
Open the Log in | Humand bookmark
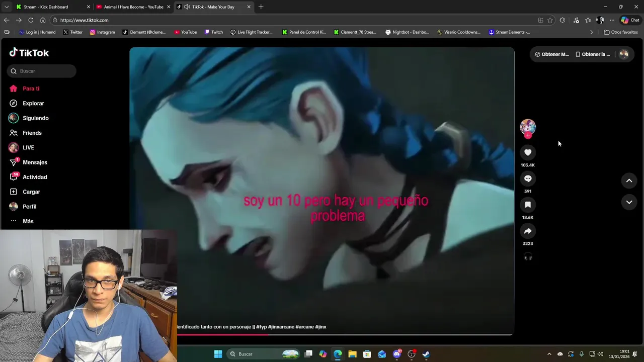pyautogui.click(x=37, y=32)
